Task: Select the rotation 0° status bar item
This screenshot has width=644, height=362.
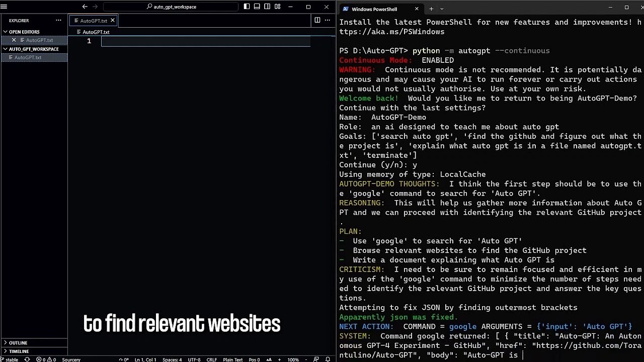Action: 124,359
